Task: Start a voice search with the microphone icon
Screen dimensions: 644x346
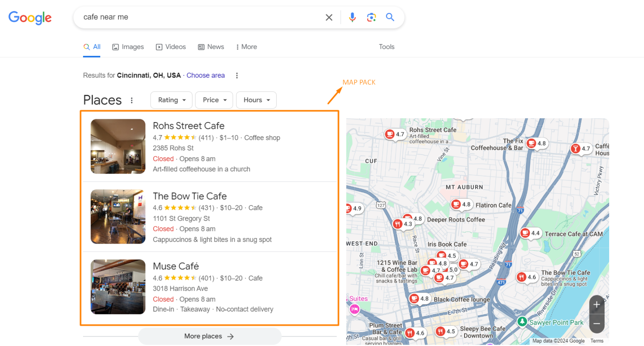Action: pos(352,17)
